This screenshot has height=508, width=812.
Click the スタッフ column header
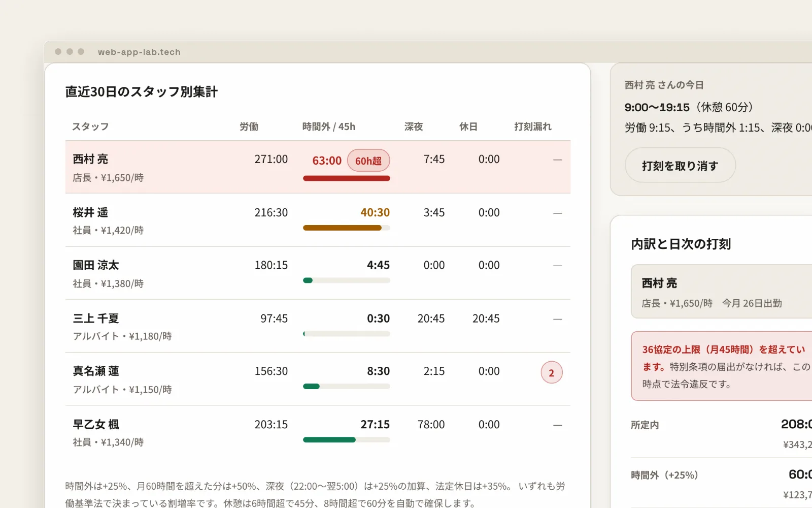tap(90, 126)
